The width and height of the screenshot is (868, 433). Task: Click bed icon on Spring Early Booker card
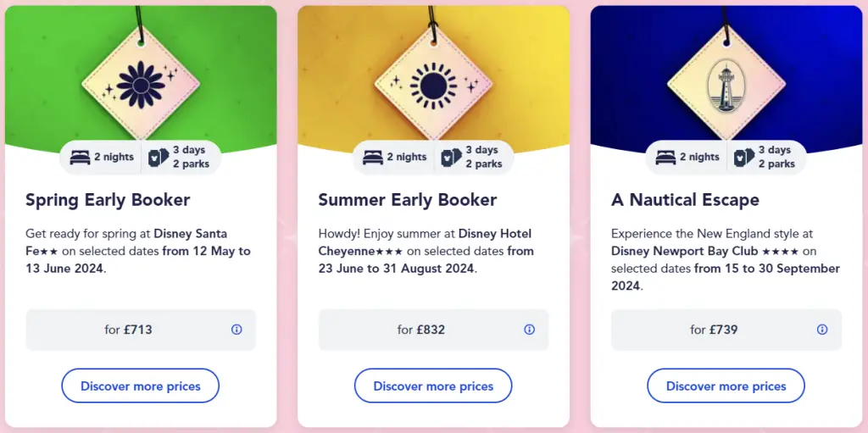pos(80,158)
